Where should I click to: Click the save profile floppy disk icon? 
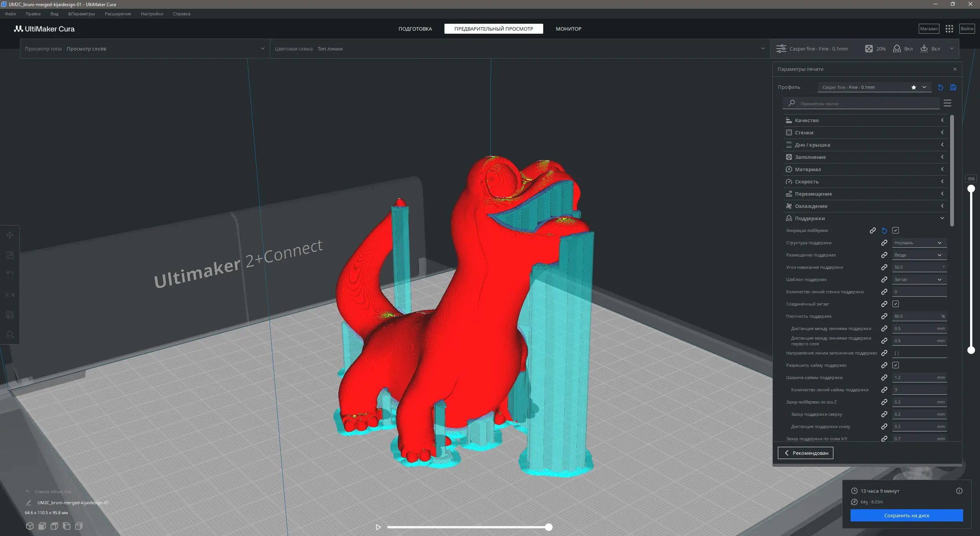click(953, 87)
